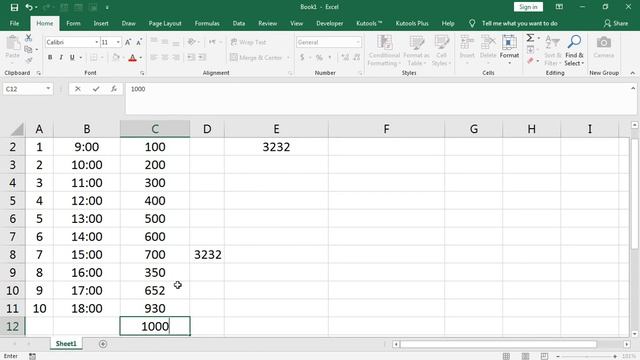Click the Format cells icon in Cells group

pos(509,42)
